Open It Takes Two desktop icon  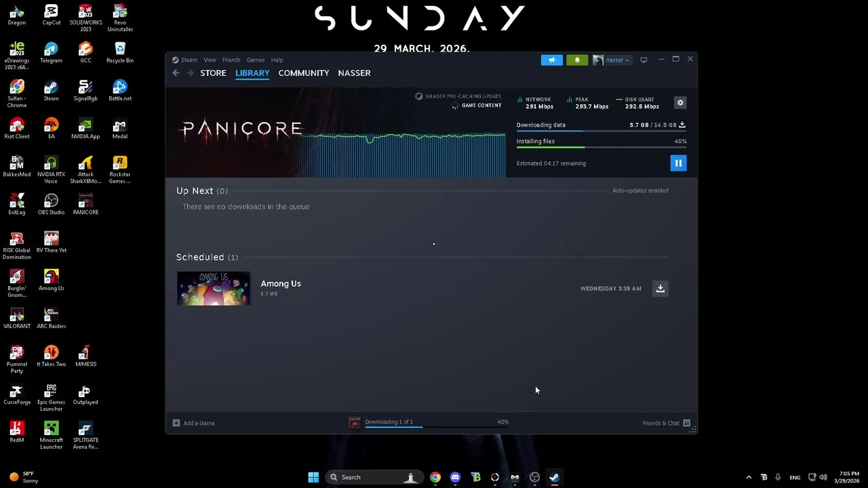pyautogui.click(x=52, y=357)
